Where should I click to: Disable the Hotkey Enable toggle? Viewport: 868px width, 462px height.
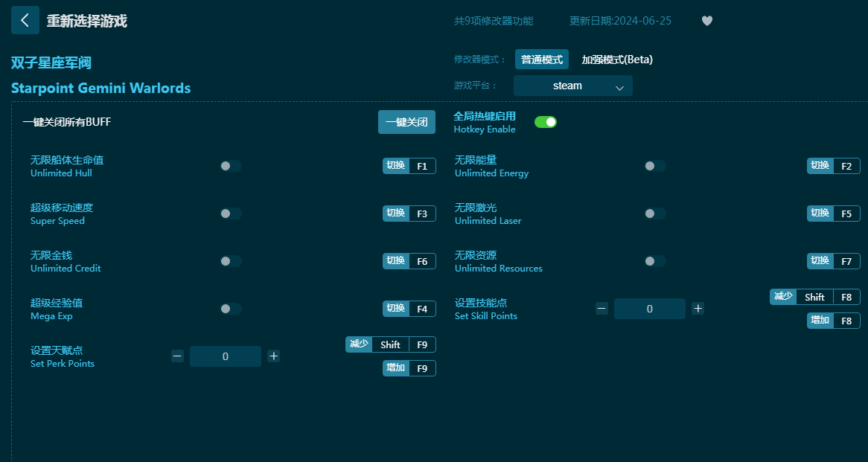(x=545, y=122)
